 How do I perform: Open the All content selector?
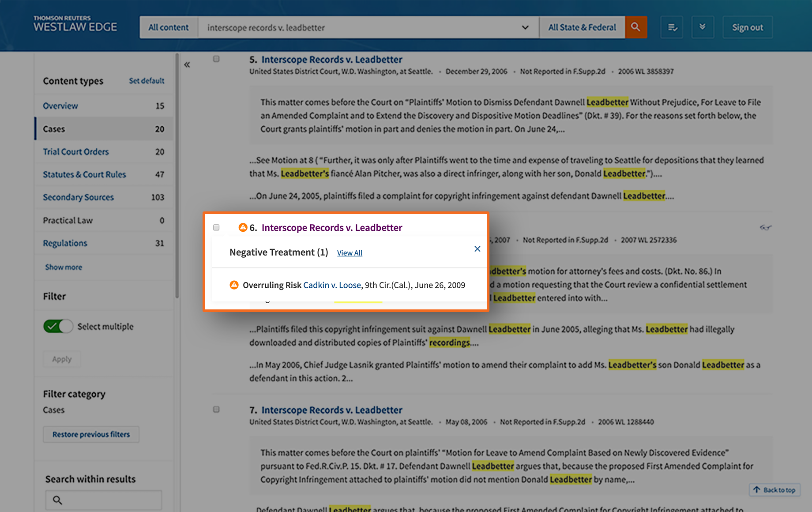(168, 27)
